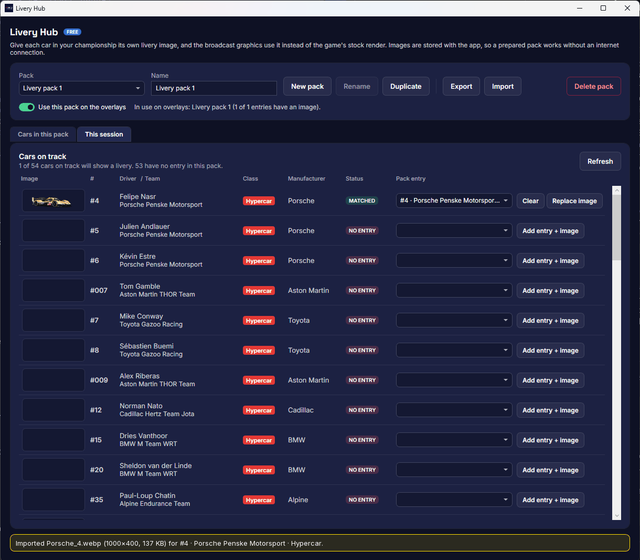Screen dimensions: 640x560
Task: Click the In use on overlays status text
Action: pyautogui.click(x=227, y=107)
